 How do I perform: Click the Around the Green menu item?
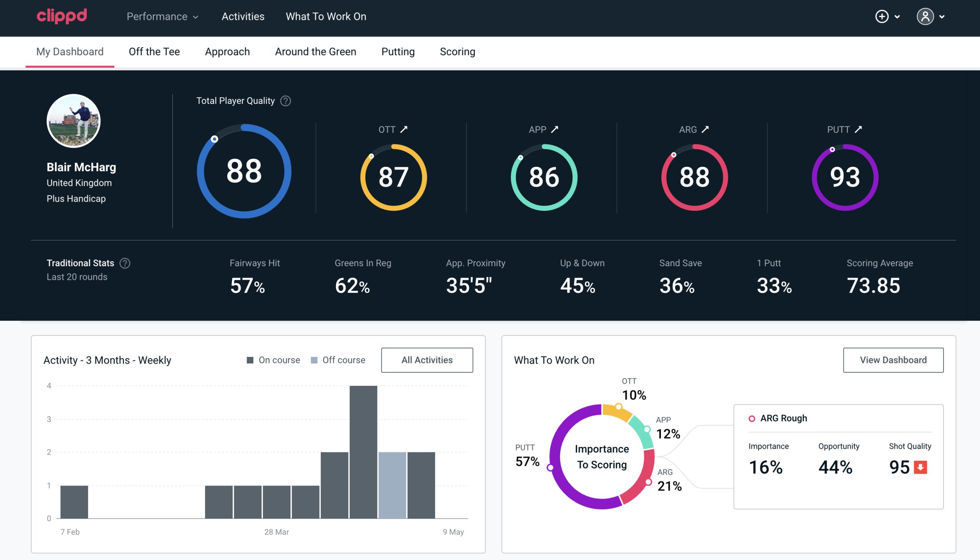[315, 51]
